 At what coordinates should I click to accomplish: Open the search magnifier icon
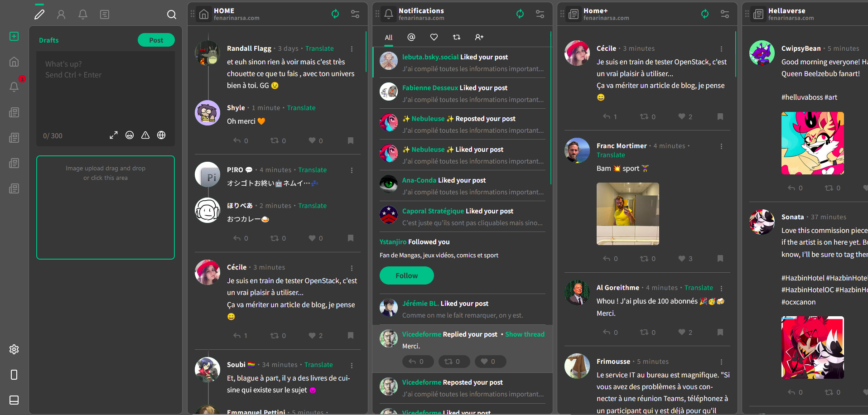[172, 14]
